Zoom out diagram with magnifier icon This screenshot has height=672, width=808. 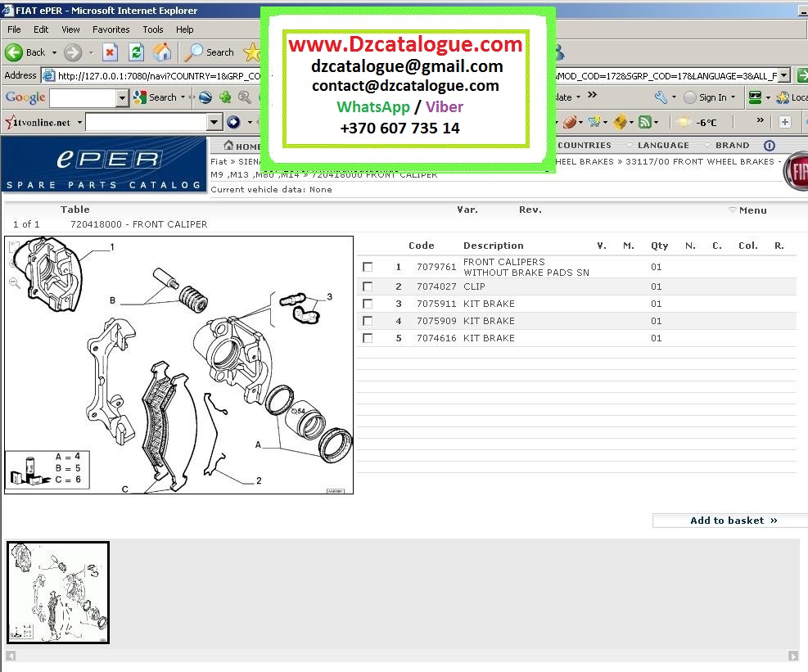pos(15,282)
